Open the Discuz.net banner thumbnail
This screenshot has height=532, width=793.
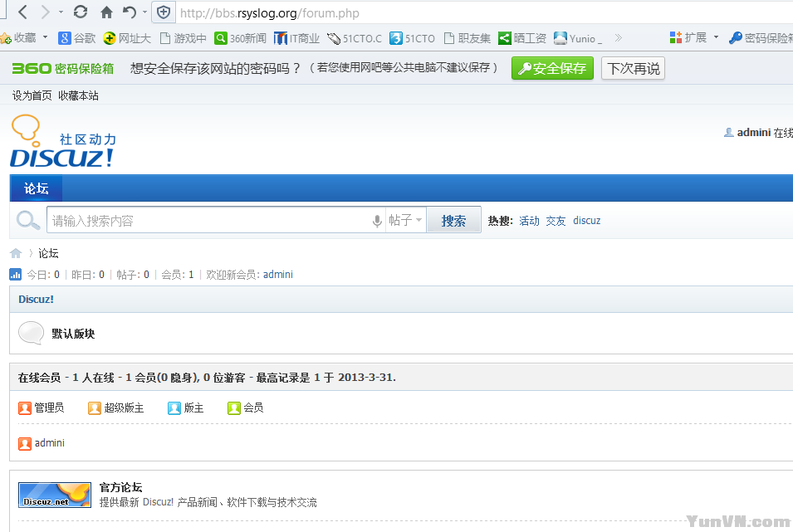pos(55,495)
